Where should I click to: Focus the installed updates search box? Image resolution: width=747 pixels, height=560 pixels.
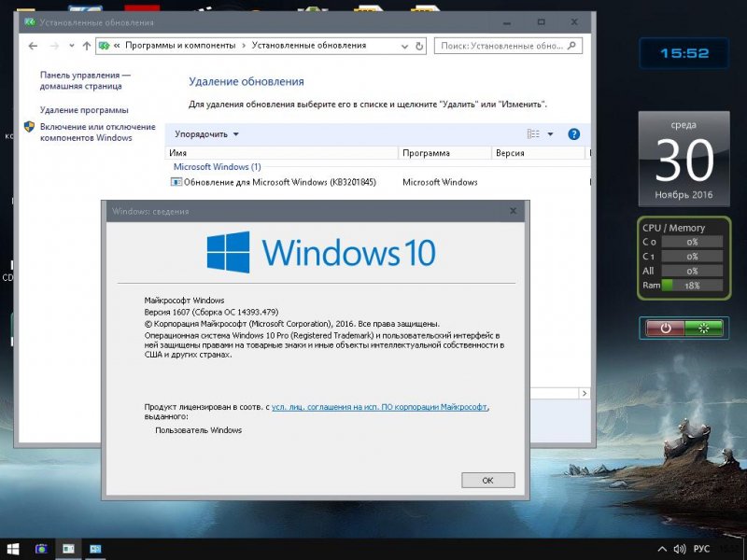[508, 46]
